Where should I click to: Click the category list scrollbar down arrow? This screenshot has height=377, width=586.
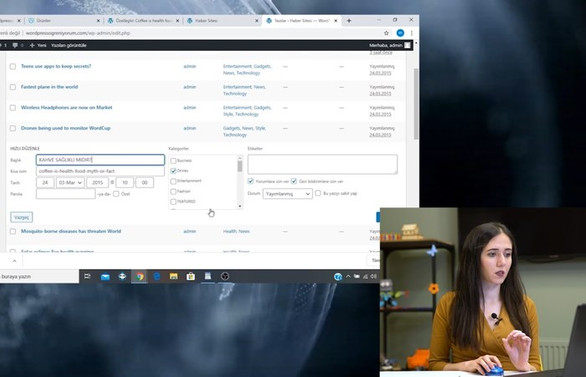tap(240, 206)
